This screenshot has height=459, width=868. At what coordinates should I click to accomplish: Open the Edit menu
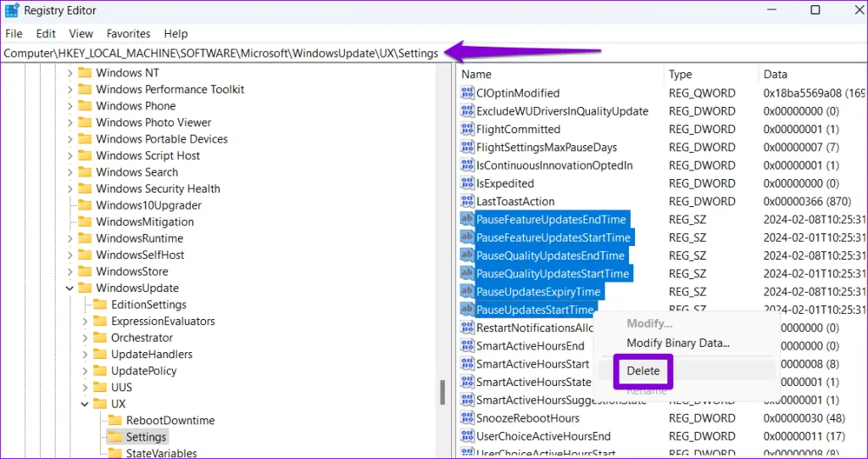click(46, 34)
